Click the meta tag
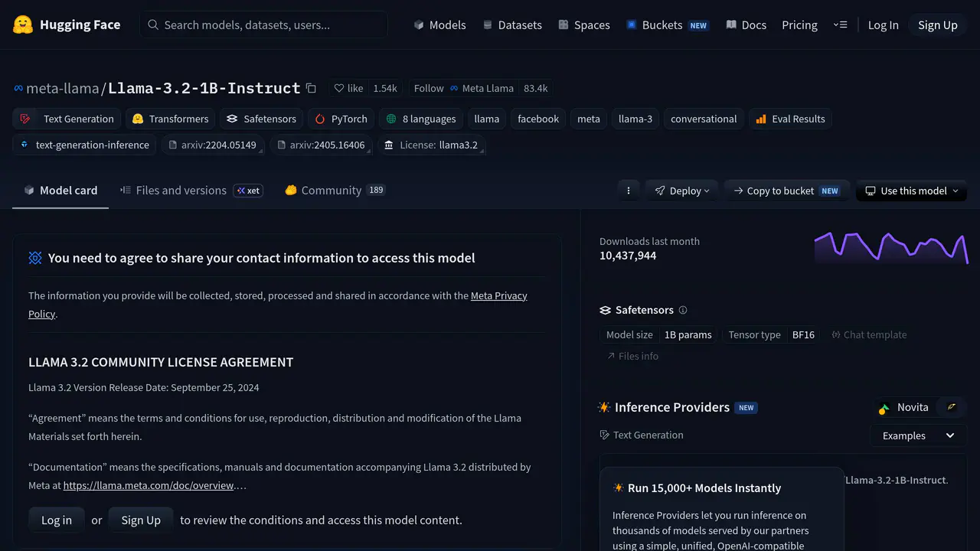Viewport: 980px width, 551px height. tap(589, 119)
